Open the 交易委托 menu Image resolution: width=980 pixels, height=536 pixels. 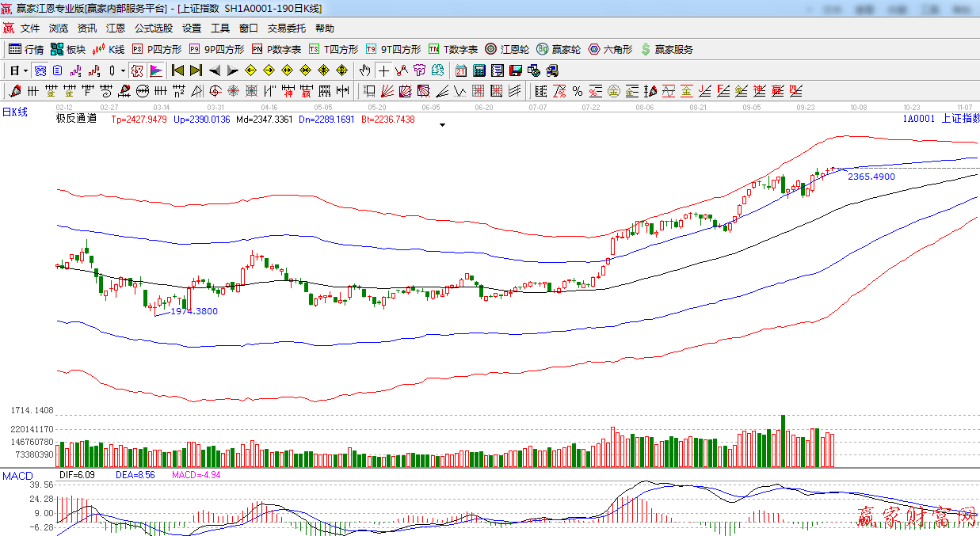tap(286, 28)
